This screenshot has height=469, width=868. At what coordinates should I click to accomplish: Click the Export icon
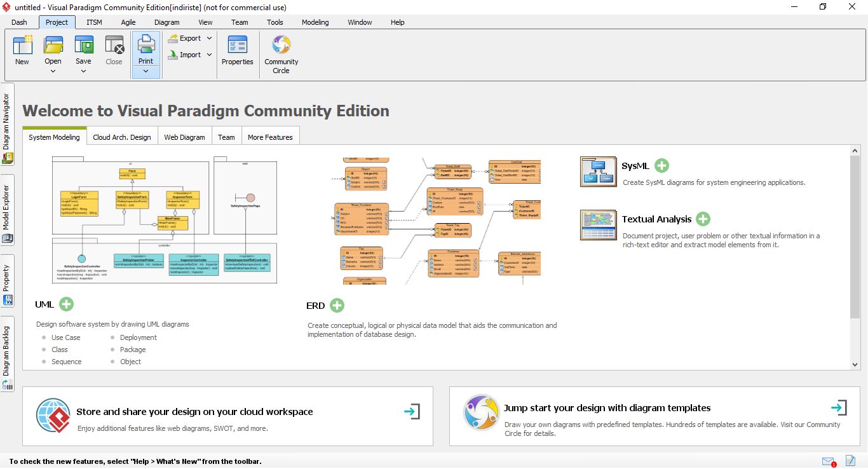point(173,38)
